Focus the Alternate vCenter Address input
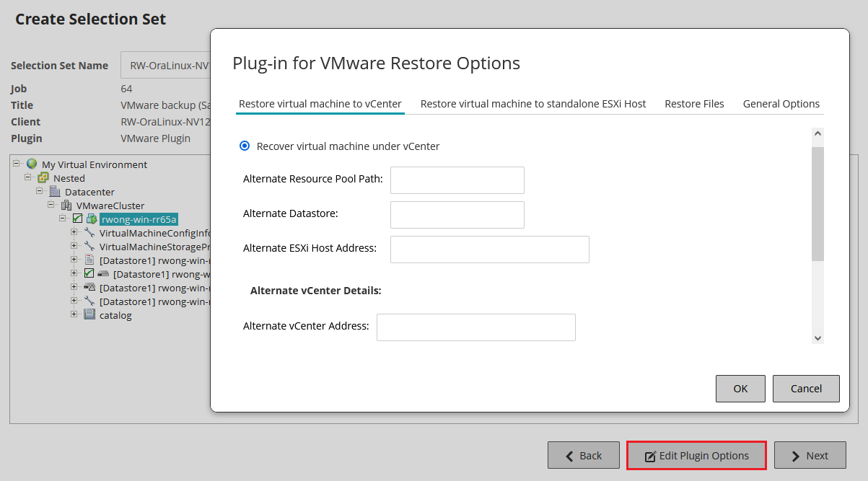 pos(476,327)
